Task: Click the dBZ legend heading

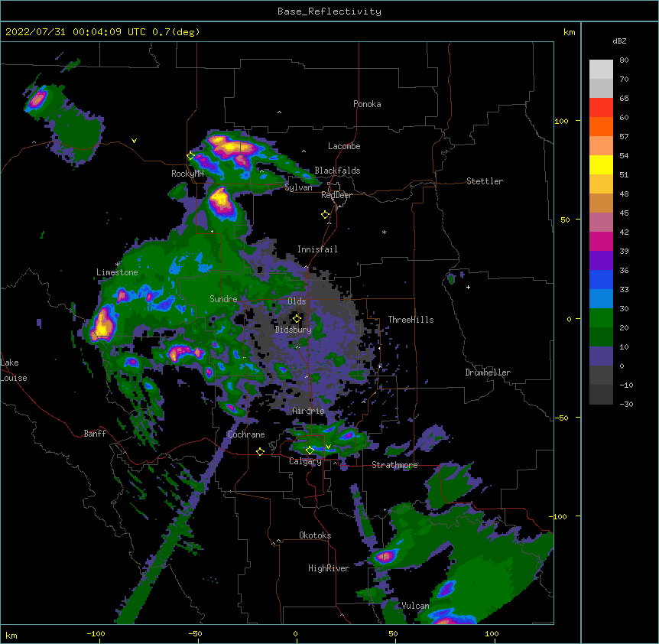Action: (619, 41)
